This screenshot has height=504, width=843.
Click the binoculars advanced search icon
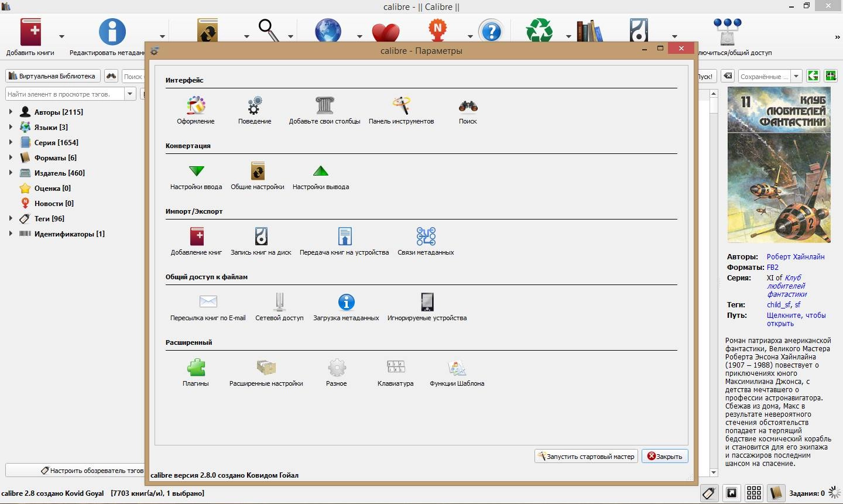coord(111,76)
